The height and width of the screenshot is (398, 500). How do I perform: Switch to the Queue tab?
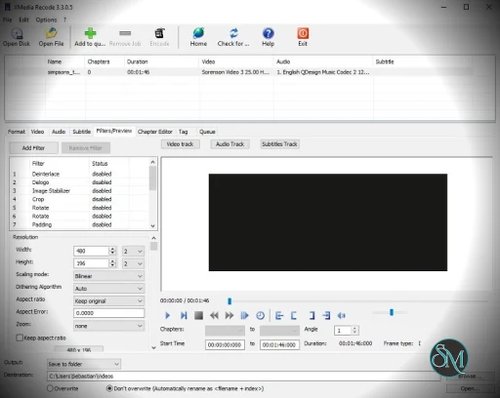207,132
